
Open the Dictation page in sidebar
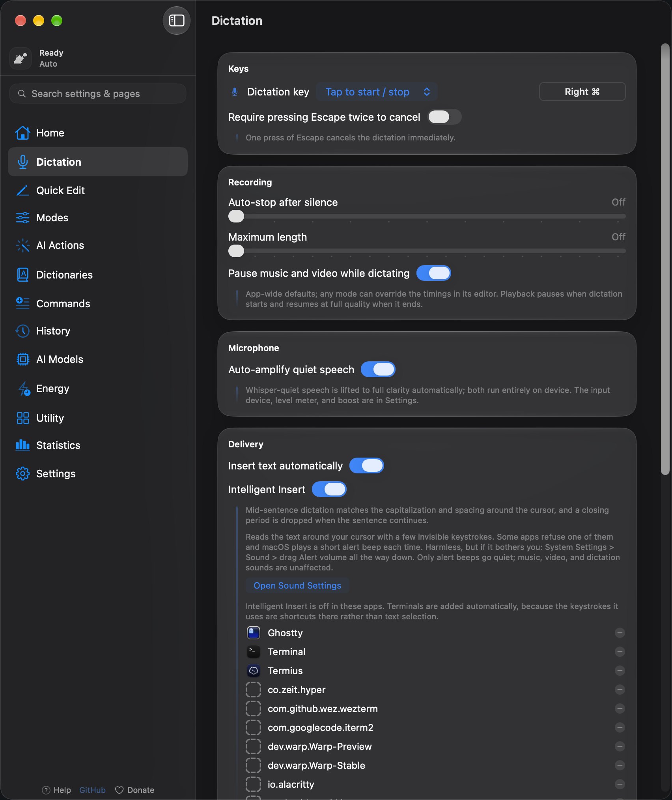98,162
